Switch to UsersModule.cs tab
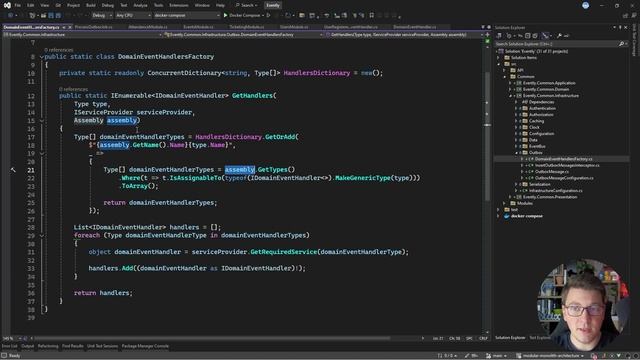The image size is (640, 360). coord(294,27)
